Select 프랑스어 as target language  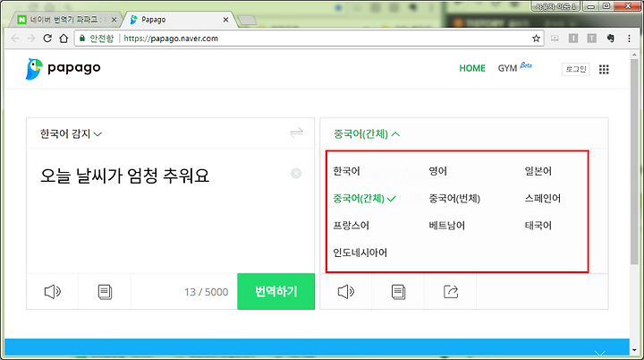[352, 226]
